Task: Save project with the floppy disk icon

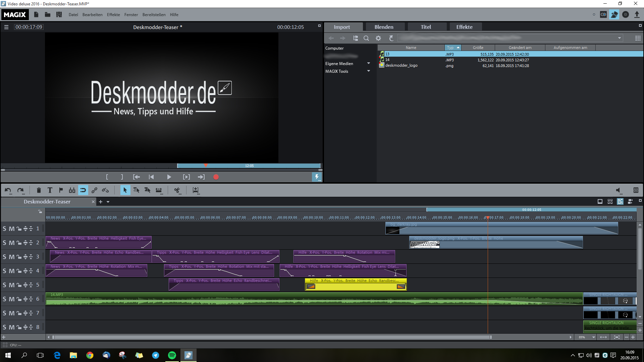Action: click(x=59, y=14)
